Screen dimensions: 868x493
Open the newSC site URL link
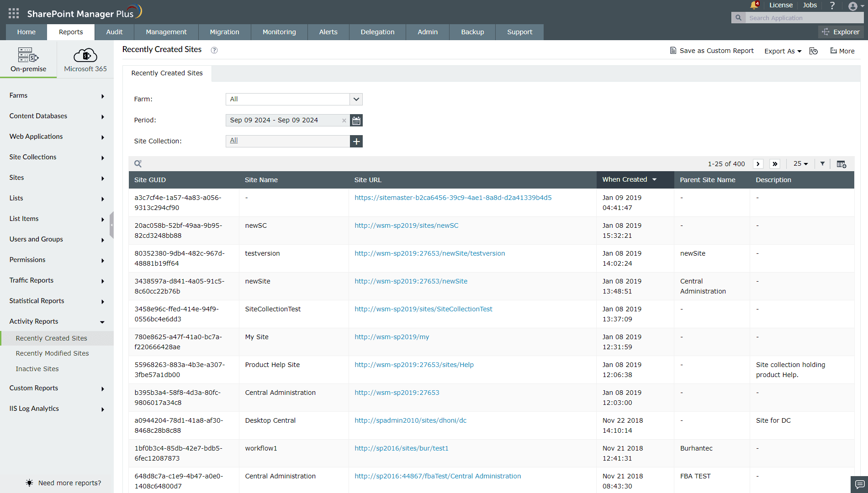(406, 226)
